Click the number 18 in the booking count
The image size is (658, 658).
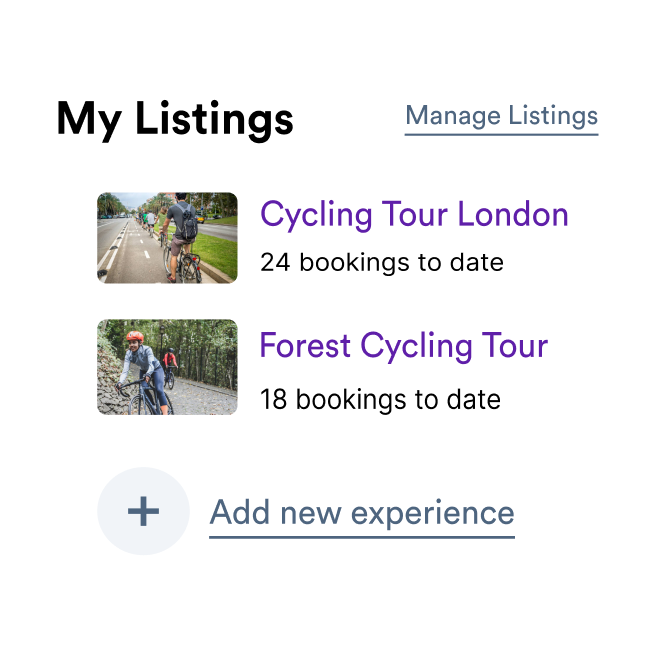click(x=273, y=400)
